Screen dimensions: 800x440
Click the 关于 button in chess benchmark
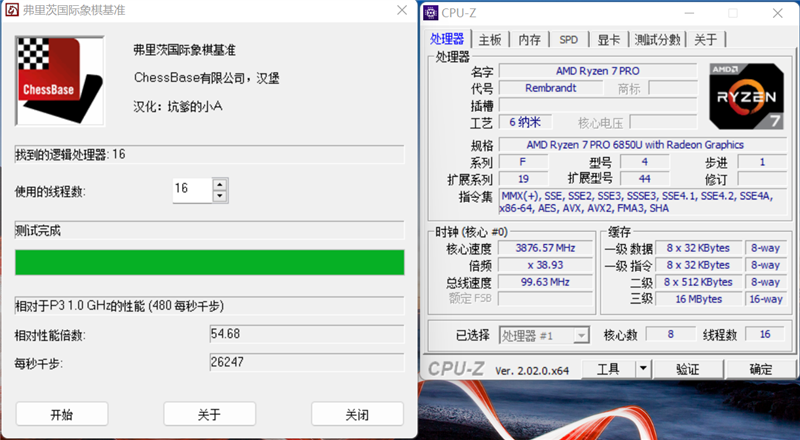point(209,414)
